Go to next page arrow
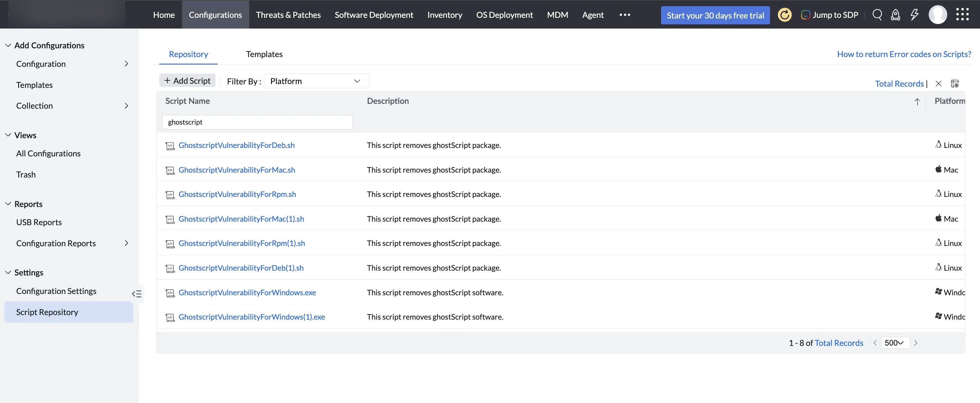The image size is (980, 403). pyautogui.click(x=916, y=343)
